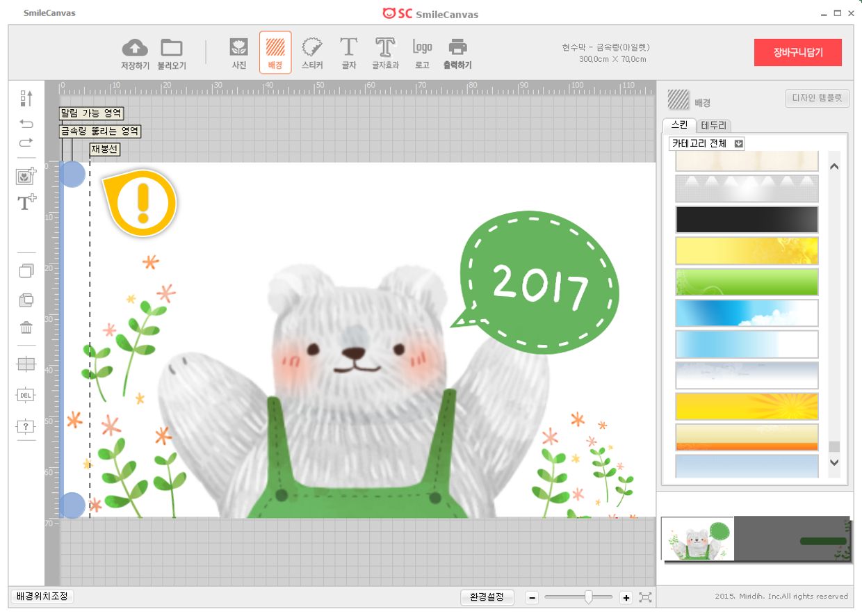
Task: Select the 배경 background tool
Action: [x=275, y=52]
